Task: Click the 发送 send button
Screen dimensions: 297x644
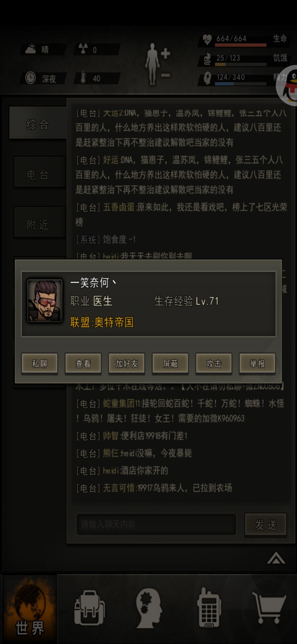Action: (266, 525)
